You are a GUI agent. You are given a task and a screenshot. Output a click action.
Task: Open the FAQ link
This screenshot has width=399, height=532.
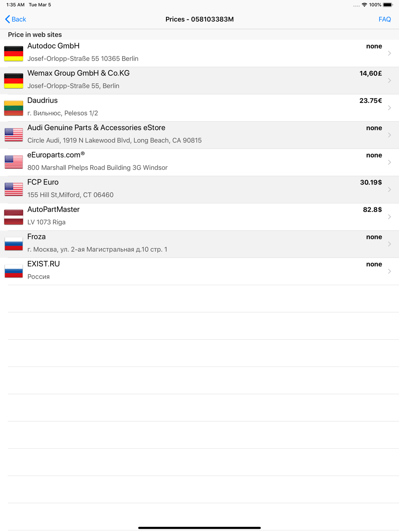385,19
